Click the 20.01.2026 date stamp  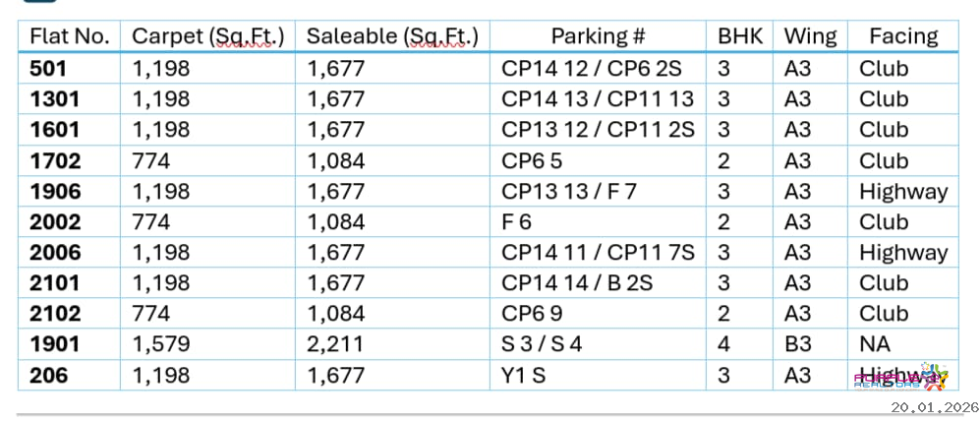click(933, 407)
